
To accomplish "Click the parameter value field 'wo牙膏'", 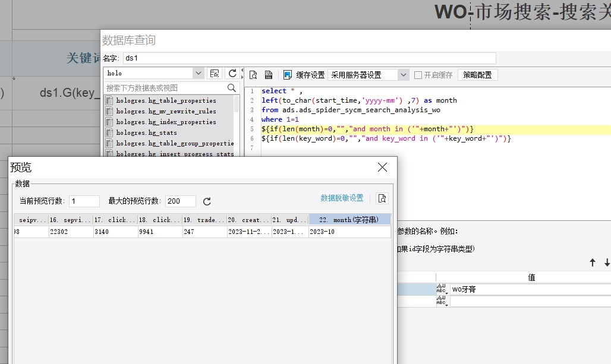I will 530,289.
